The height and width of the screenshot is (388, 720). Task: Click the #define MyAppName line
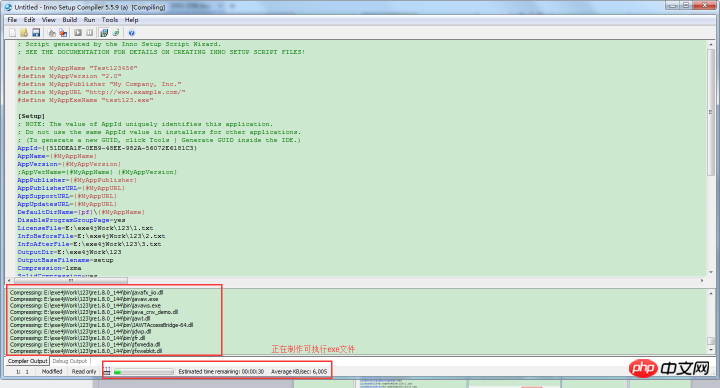tap(77, 68)
